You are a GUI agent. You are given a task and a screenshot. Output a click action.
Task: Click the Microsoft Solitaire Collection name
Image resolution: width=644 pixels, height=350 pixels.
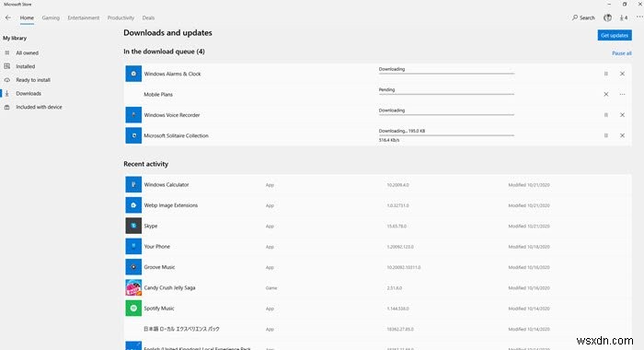click(177, 135)
